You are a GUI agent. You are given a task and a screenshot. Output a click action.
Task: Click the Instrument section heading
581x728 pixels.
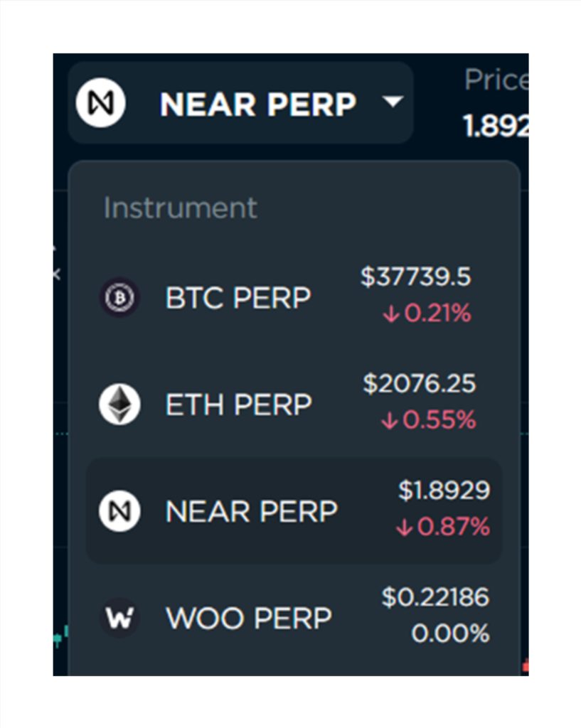pos(180,208)
